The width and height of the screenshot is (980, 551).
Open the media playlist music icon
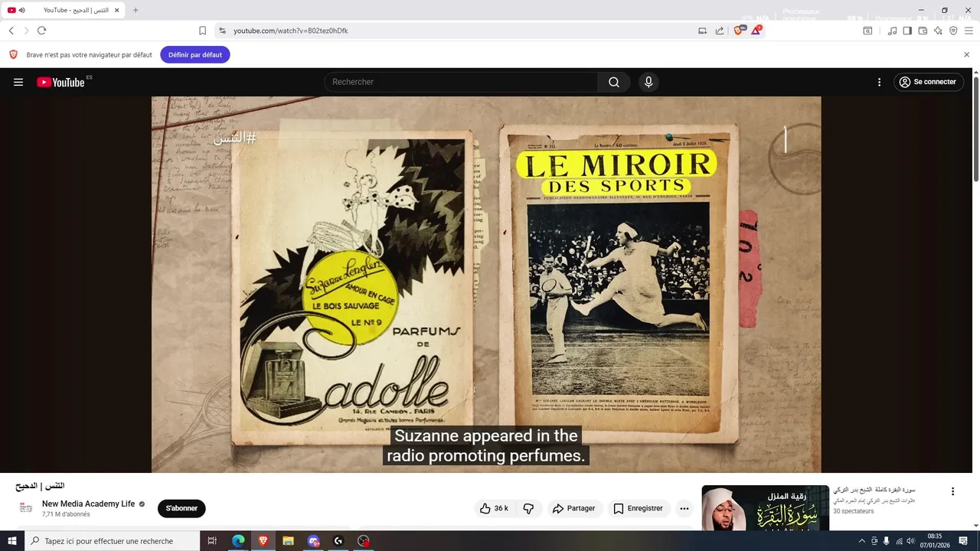[892, 31]
